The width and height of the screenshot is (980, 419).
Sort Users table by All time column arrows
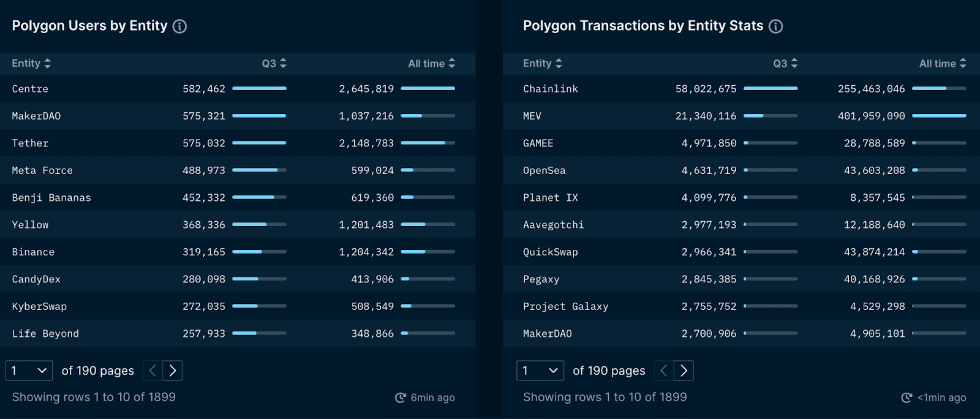click(x=451, y=63)
